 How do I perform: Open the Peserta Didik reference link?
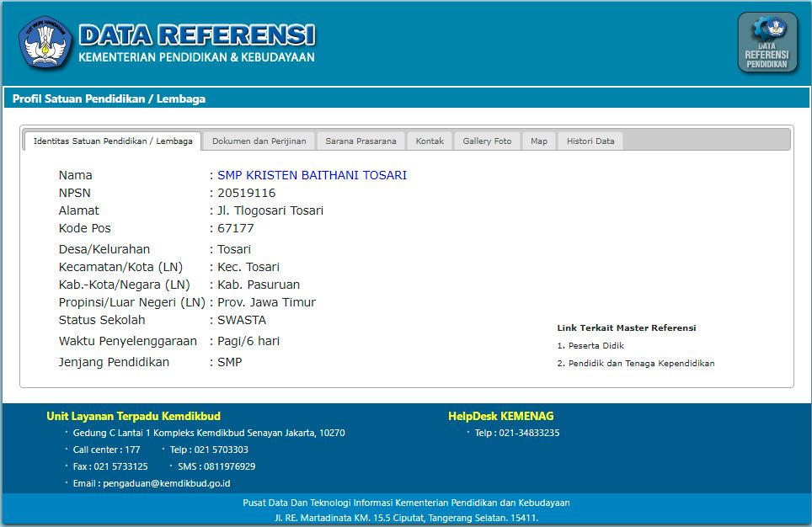click(x=596, y=346)
